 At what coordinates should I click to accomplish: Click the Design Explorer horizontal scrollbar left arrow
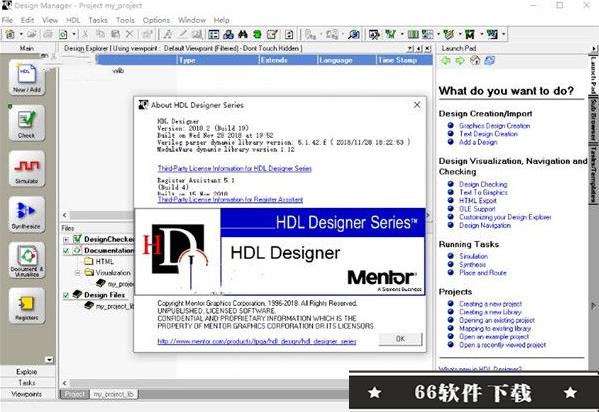click(x=65, y=215)
